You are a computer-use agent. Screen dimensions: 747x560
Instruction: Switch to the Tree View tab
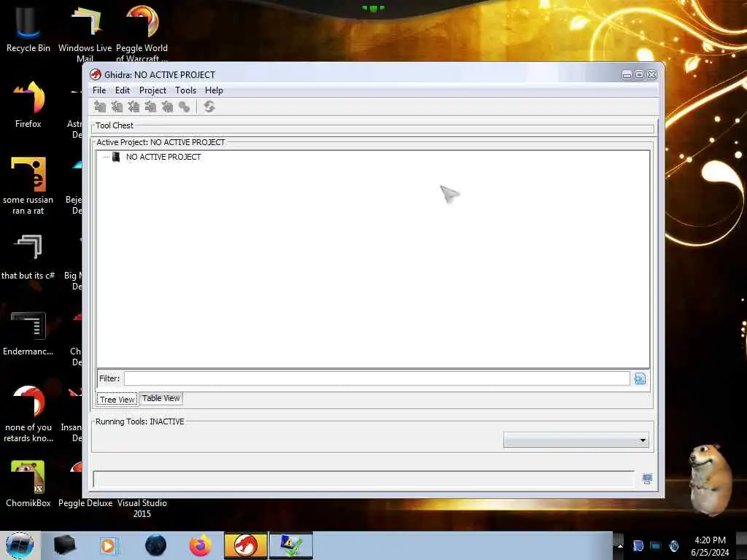117,400
